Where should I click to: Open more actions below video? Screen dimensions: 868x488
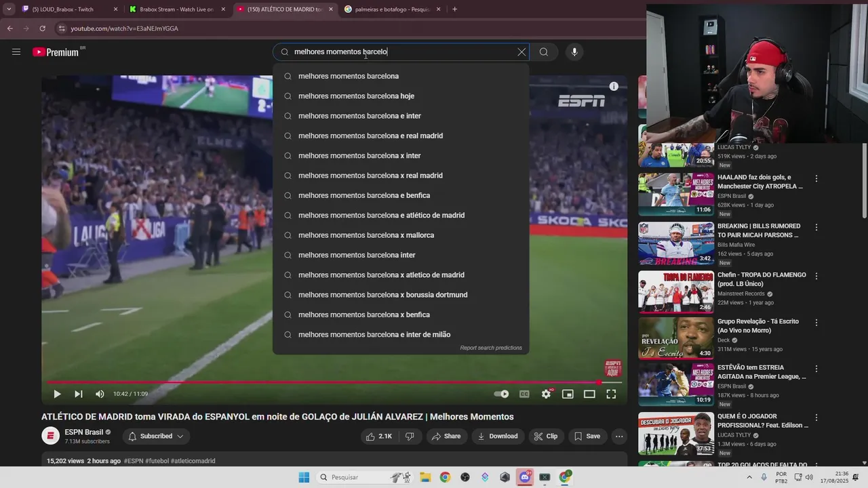click(619, 436)
